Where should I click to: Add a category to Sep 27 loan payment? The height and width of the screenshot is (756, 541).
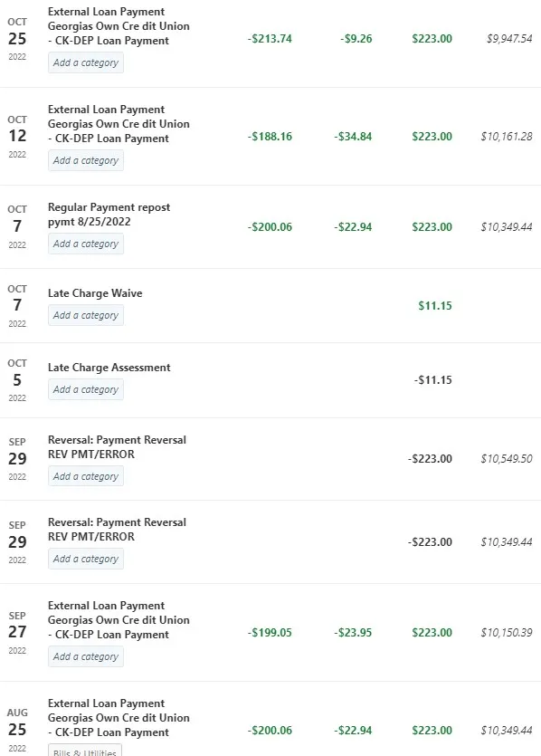[86, 656]
